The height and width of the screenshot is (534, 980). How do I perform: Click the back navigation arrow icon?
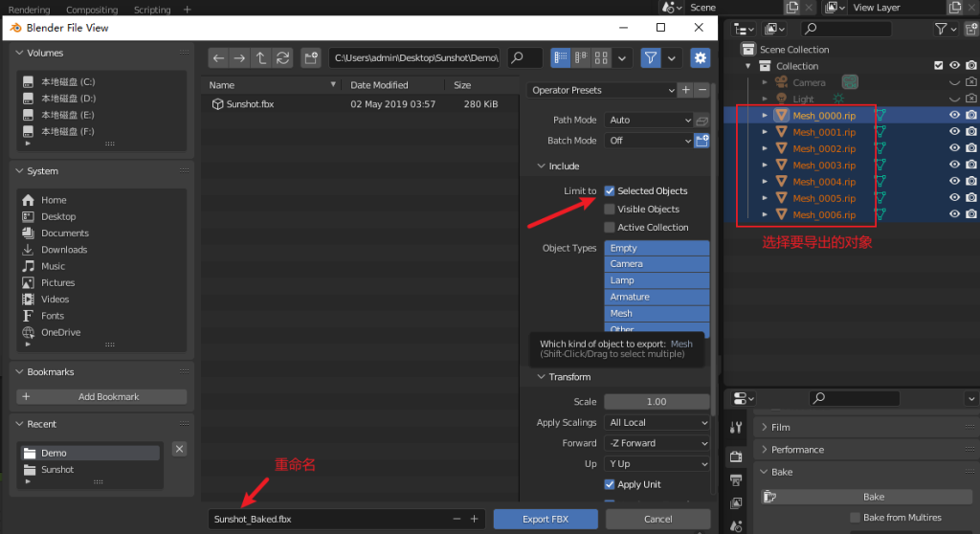pyautogui.click(x=219, y=58)
